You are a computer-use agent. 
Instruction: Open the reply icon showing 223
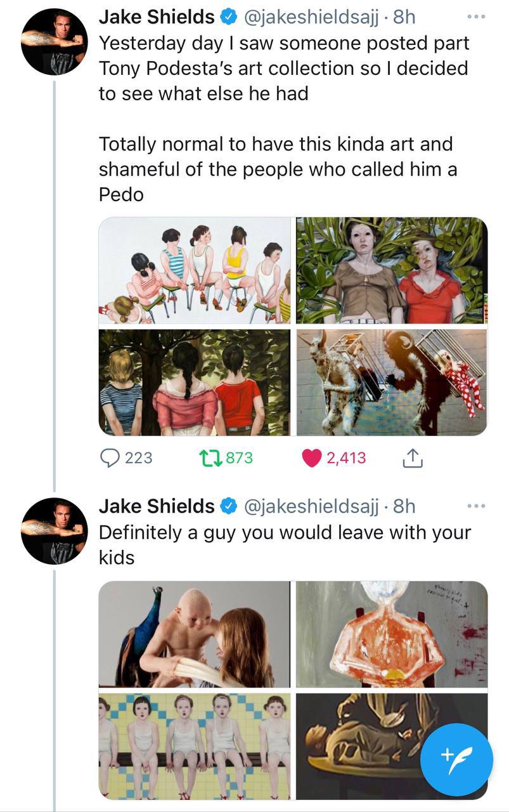pyautogui.click(x=111, y=457)
